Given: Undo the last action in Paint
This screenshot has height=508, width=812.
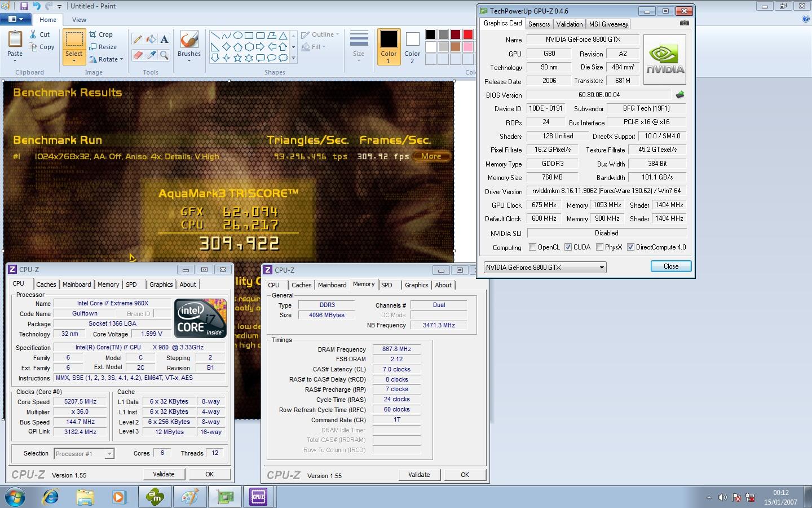Looking at the screenshot, I should click(x=37, y=6).
